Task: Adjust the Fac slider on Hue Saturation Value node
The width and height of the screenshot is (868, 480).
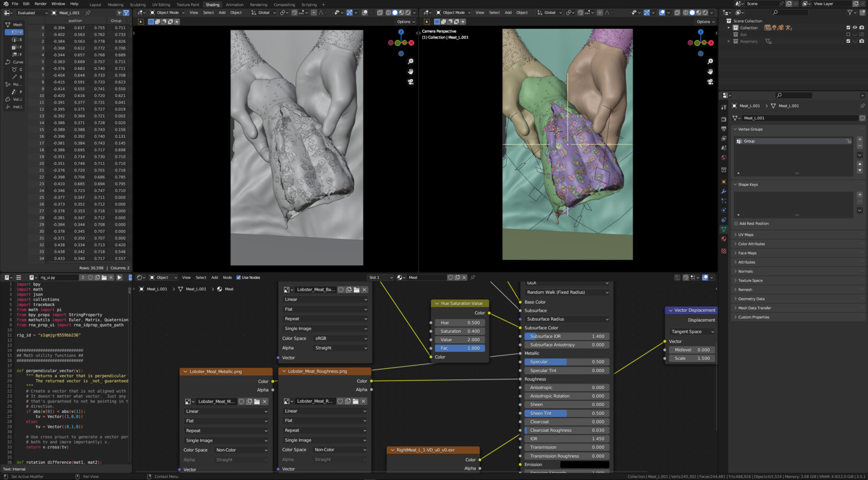Action: (460, 348)
